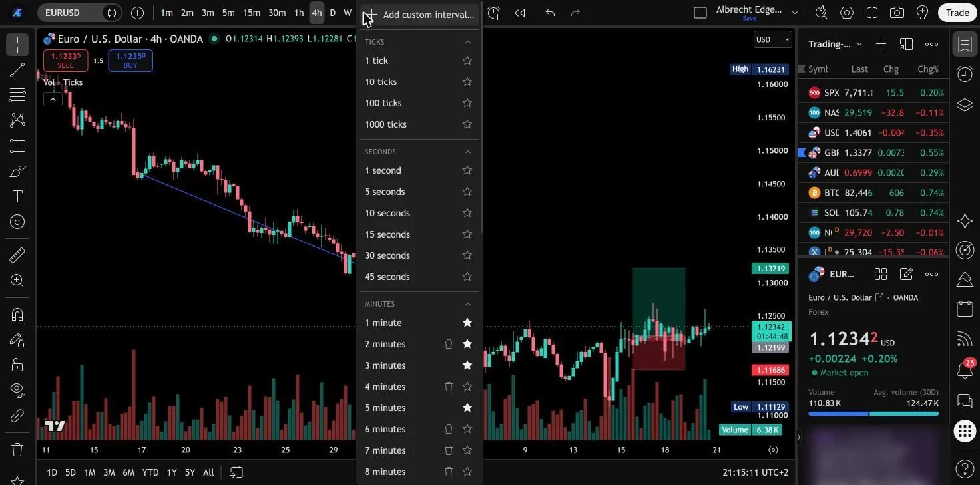Star the 30 seconds interval

pos(467,255)
